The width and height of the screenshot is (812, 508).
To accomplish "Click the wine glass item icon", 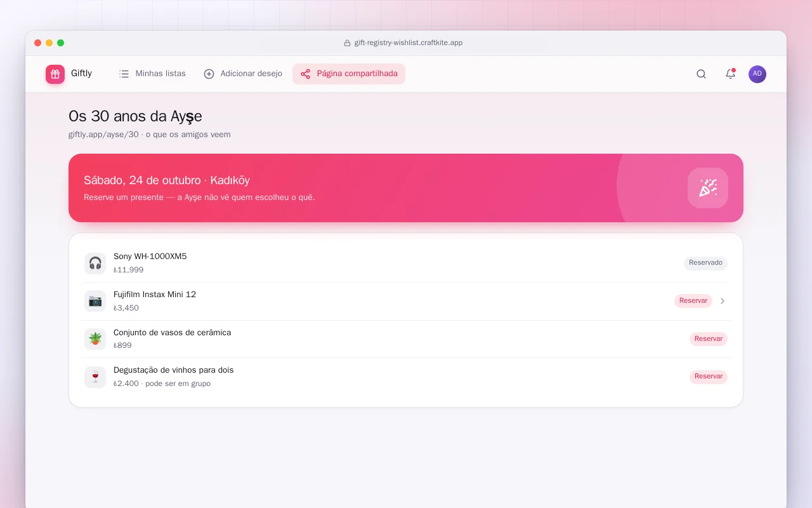I will (95, 377).
